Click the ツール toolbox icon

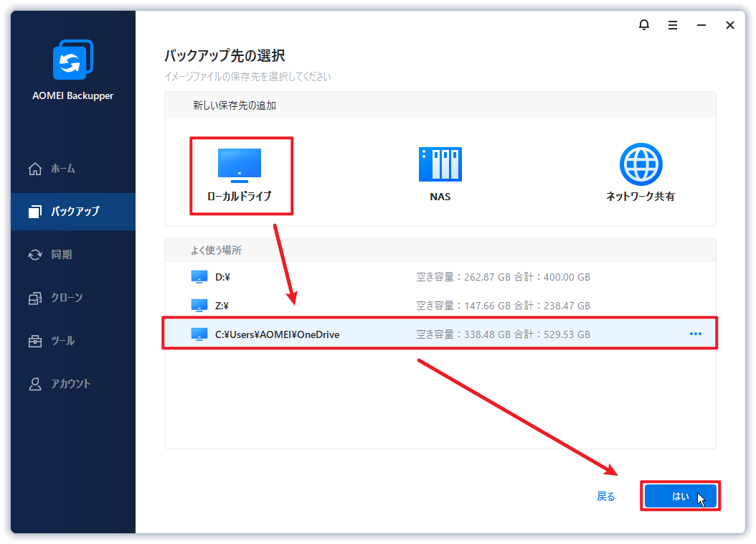[x=35, y=341]
